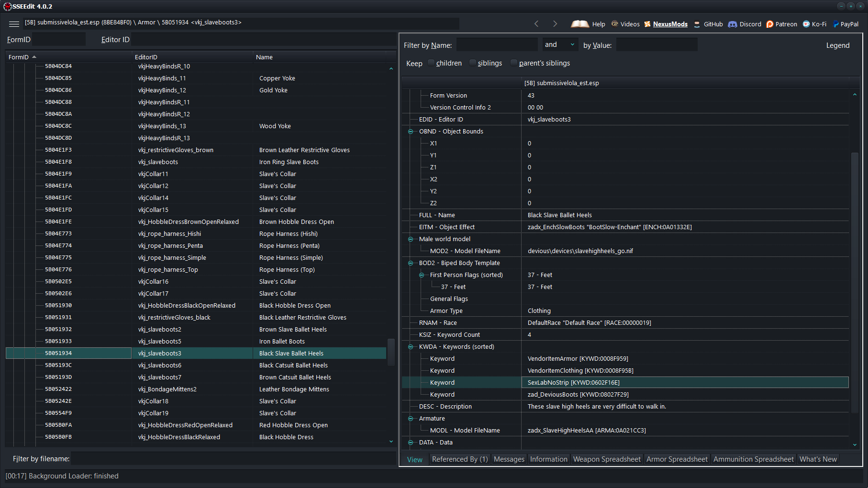Enable the Keep siblings checkbox

coord(473,63)
